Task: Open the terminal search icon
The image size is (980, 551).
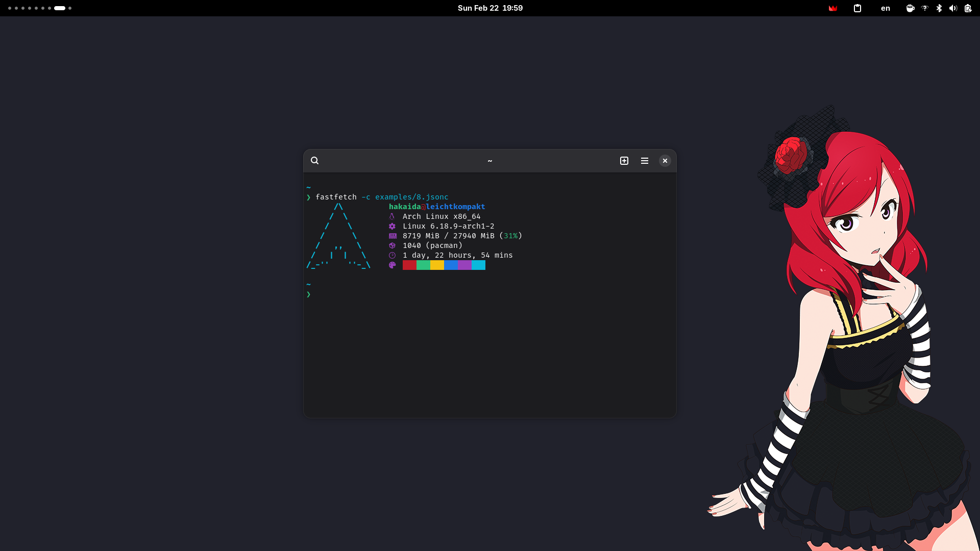Action: pos(315,161)
